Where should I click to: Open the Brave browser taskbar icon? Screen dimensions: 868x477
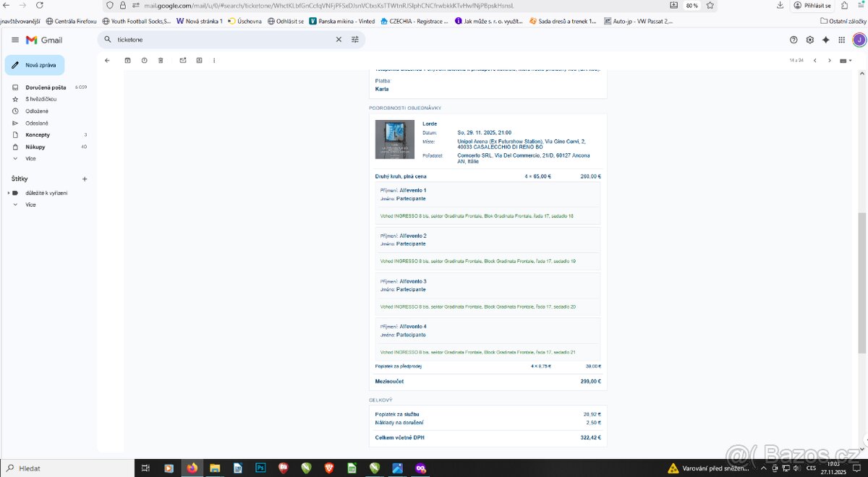pyautogui.click(x=329, y=468)
